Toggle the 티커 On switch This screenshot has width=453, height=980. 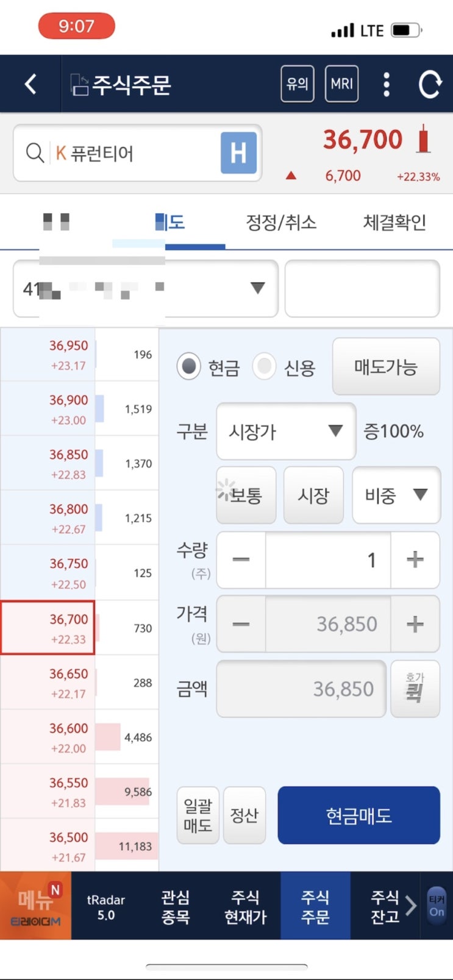coord(437,906)
